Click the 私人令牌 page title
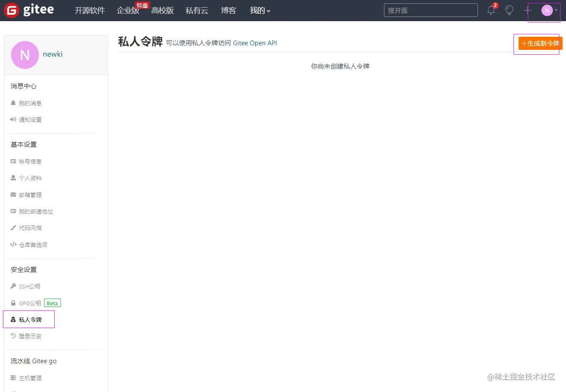 tap(140, 41)
